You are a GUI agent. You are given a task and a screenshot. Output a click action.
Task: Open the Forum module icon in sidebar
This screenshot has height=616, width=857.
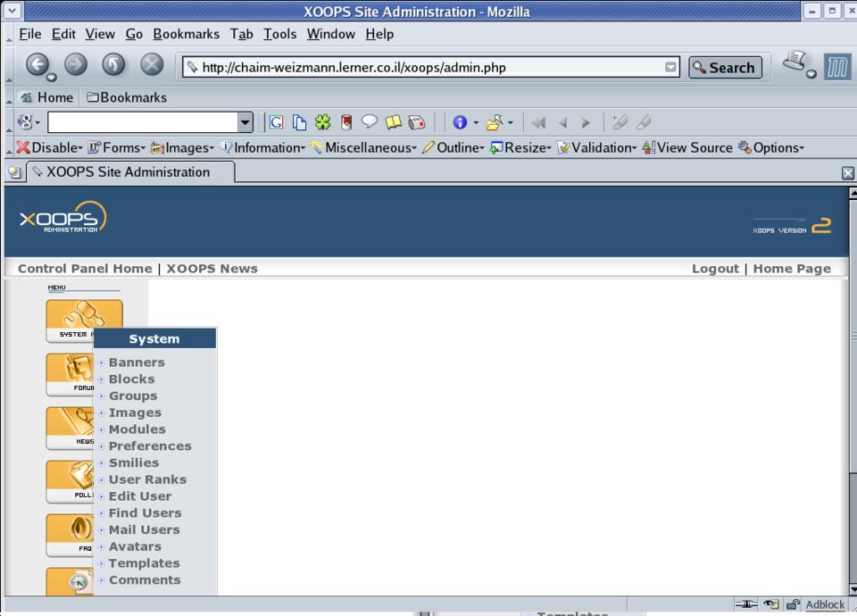coord(70,374)
